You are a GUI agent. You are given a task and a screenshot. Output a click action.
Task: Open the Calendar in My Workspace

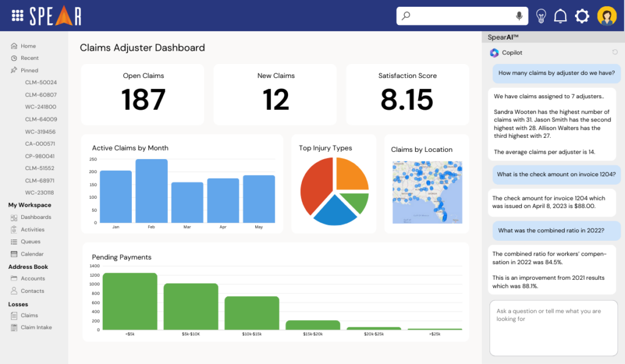(x=32, y=254)
